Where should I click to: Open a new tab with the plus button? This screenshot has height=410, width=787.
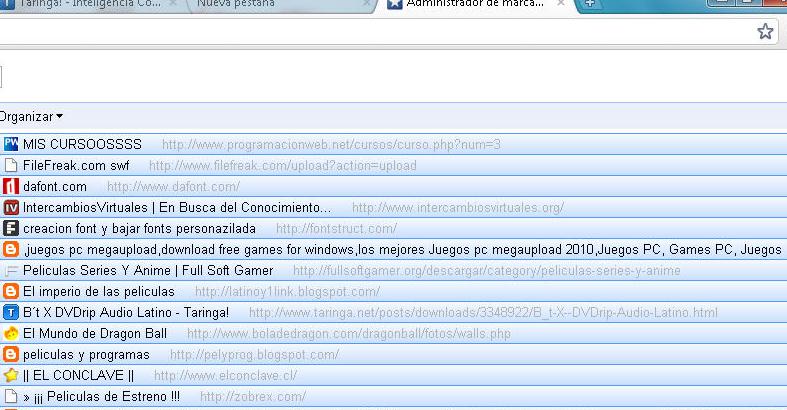point(590,4)
